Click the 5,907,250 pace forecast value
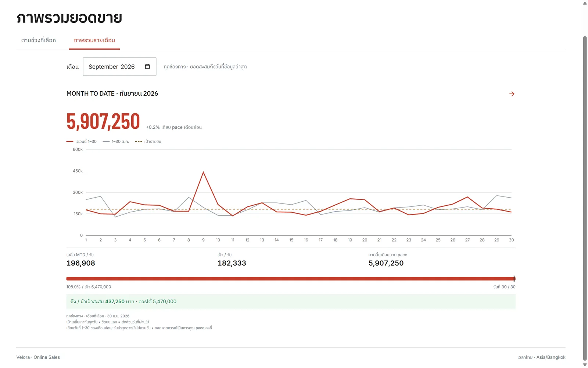This screenshot has height=368, width=588. pyautogui.click(x=386, y=263)
